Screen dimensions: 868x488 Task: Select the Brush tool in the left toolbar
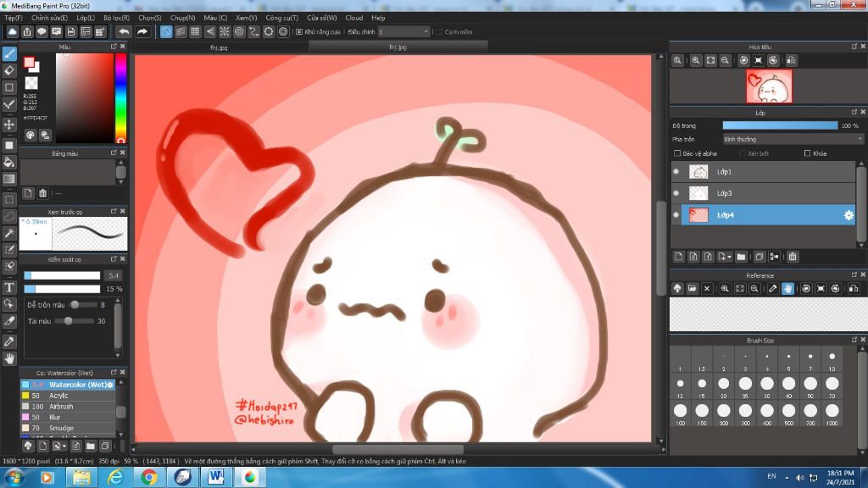tap(9, 53)
